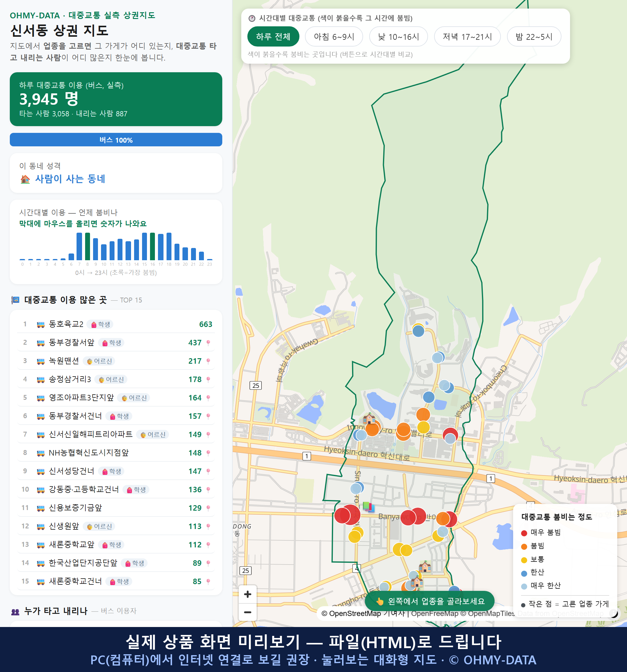Click the house icon beside 사람이 사는 동네

point(25,179)
